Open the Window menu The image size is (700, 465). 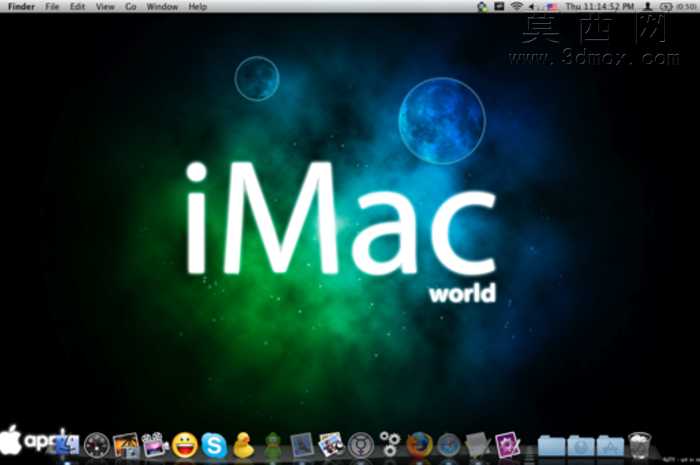click(162, 7)
